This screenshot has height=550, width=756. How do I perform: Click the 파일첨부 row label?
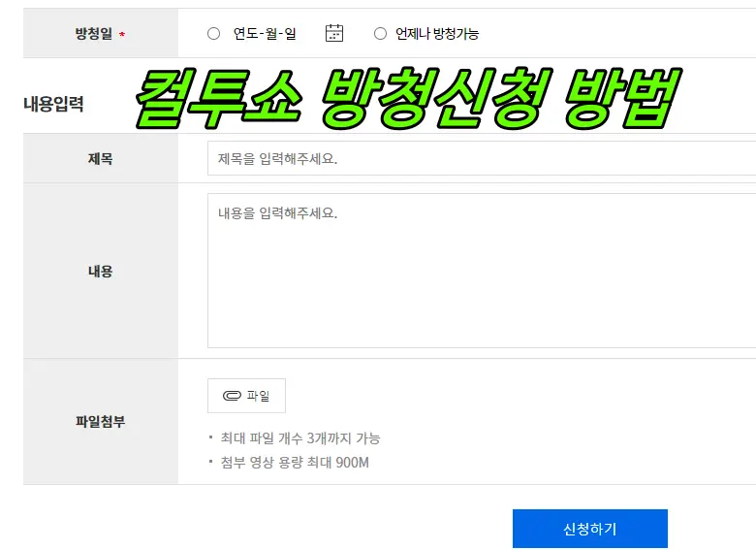100,422
